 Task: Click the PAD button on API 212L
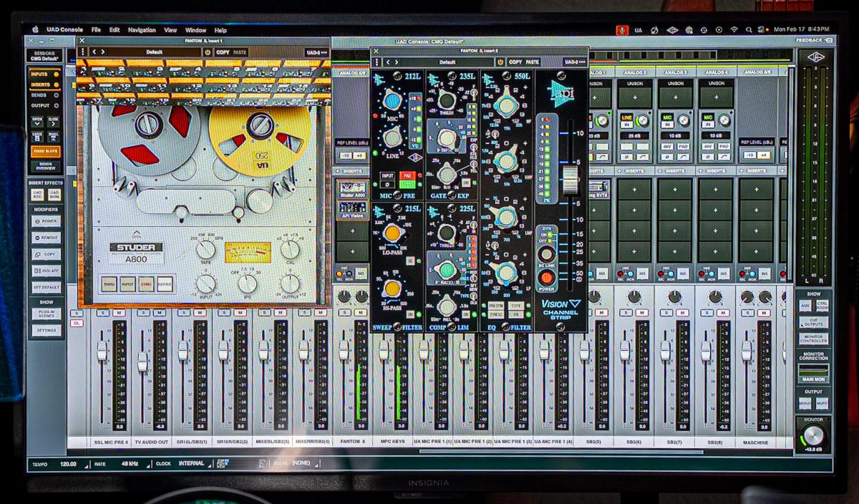(407, 175)
